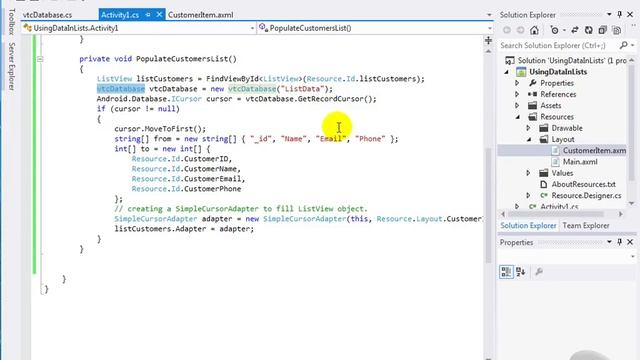Screen dimensions: 640x360
Task: Open Properties window position dropdown
Action: point(609,242)
